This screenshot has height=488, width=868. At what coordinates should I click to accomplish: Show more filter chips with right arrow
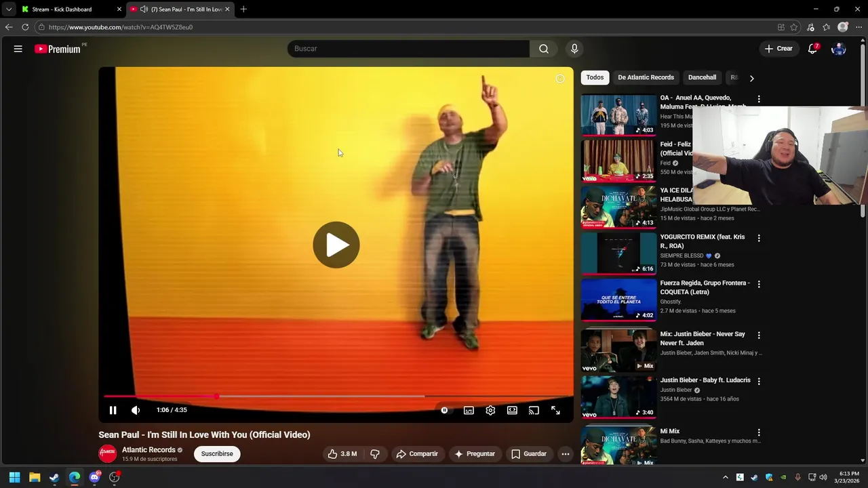(x=751, y=78)
